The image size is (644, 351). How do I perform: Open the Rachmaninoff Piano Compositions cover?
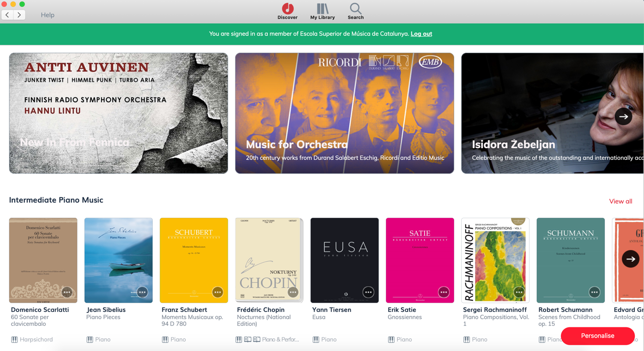tap(495, 260)
